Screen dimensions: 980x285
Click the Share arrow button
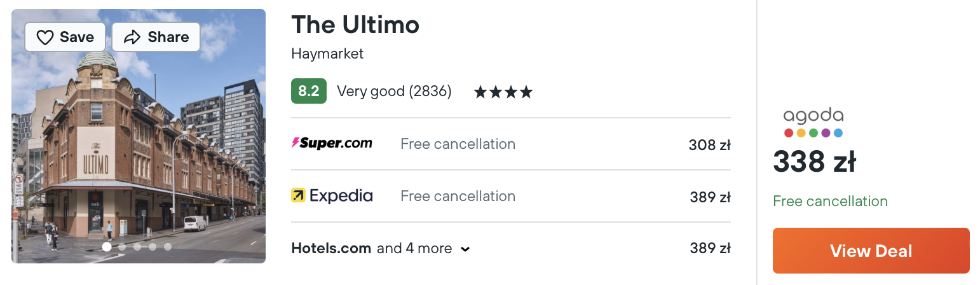(x=156, y=38)
